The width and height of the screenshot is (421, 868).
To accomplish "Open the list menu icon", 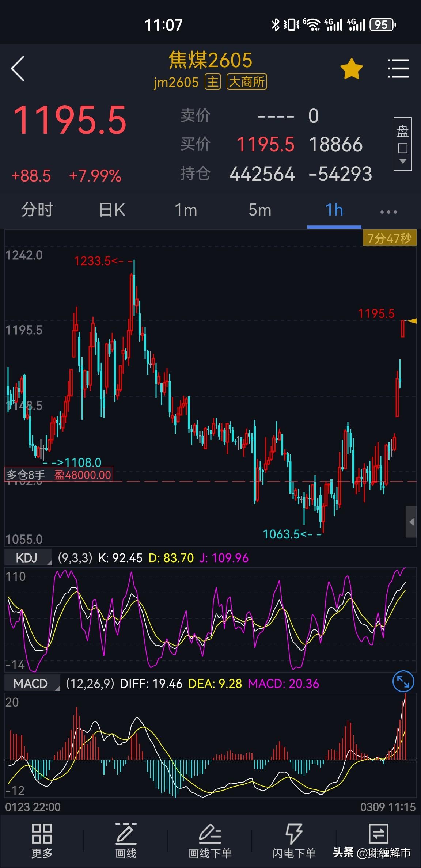I will [398, 68].
